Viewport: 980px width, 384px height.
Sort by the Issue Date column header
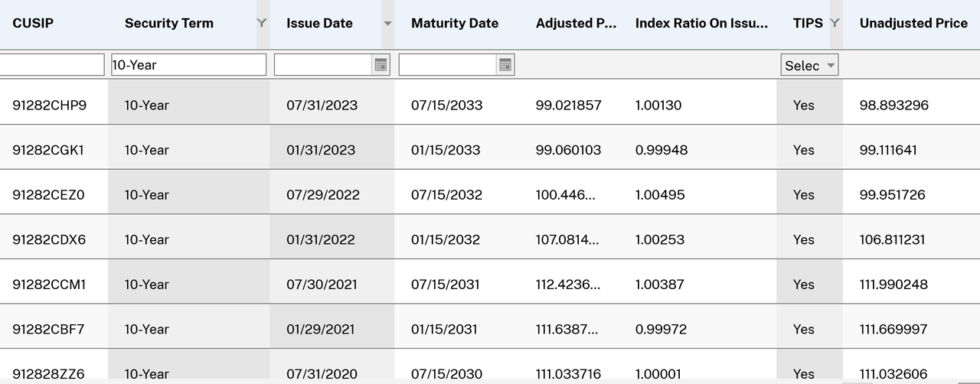[319, 23]
